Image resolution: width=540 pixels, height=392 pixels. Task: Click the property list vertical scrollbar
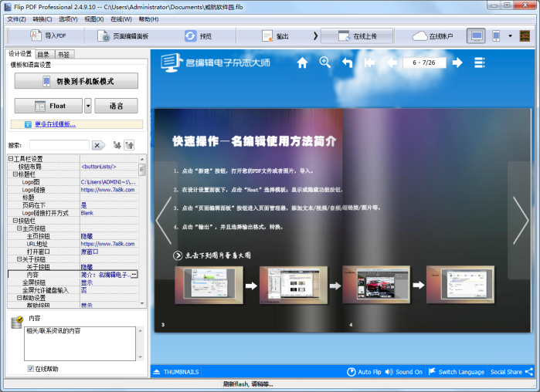click(142, 231)
